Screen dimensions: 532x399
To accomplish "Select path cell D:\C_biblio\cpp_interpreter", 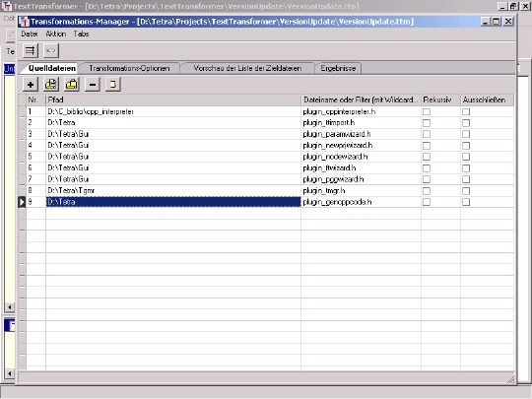I will coord(173,111).
